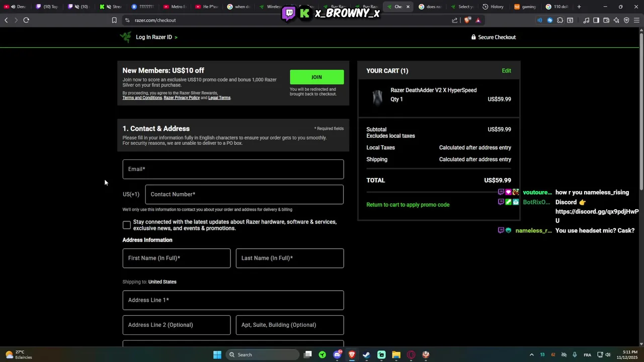Switch to the History tab
The height and width of the screenshot is (362, 644).
[x=493, y=7]
